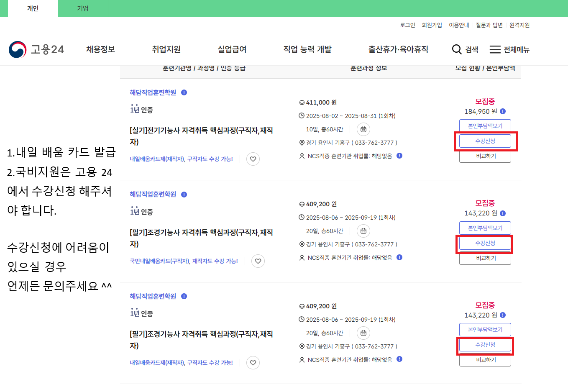Open 해담직업훈련학원 link in 국민내일배움카드(구직자) course

point(153,194)
